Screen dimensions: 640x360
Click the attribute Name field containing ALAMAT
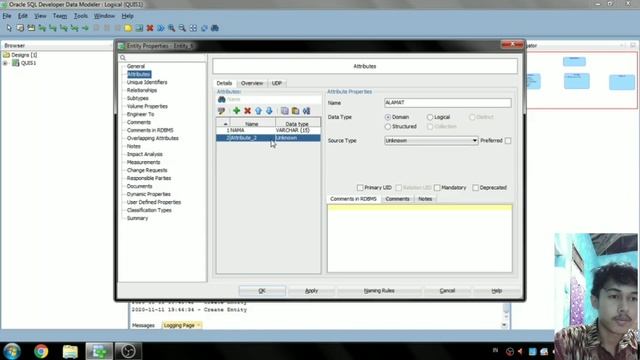[x=448, y=103]
